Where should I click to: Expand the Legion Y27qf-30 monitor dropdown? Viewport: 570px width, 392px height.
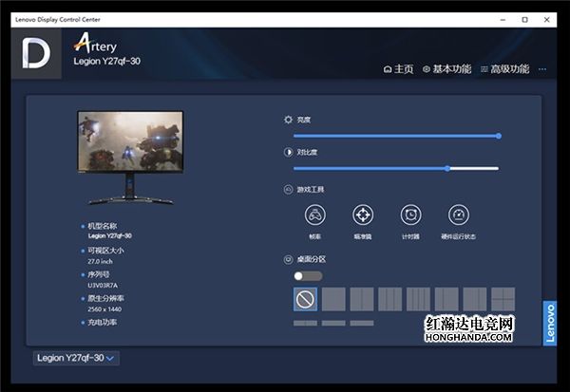tap(76, 358)
